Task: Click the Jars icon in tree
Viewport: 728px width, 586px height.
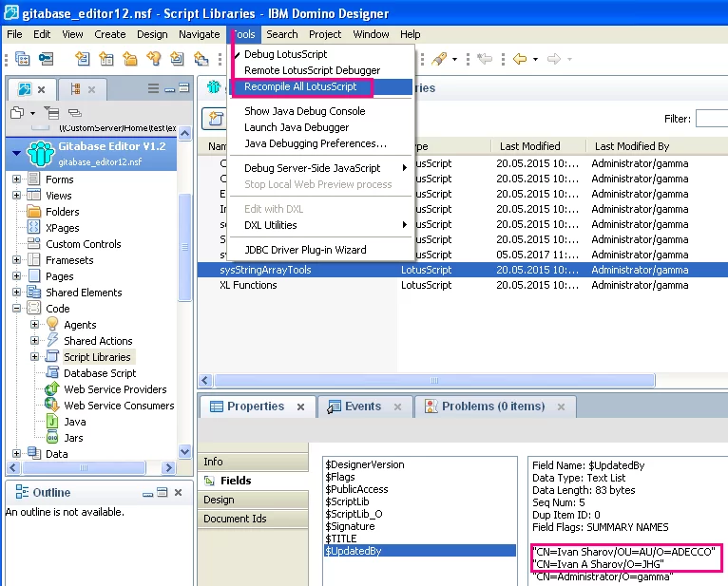Action: (52, 438)
